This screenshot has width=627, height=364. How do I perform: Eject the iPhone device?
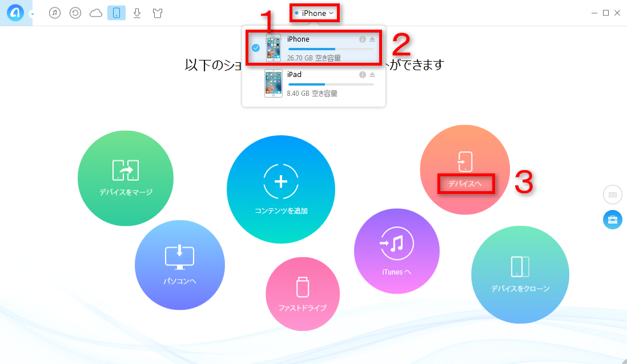tap(372, 39)
